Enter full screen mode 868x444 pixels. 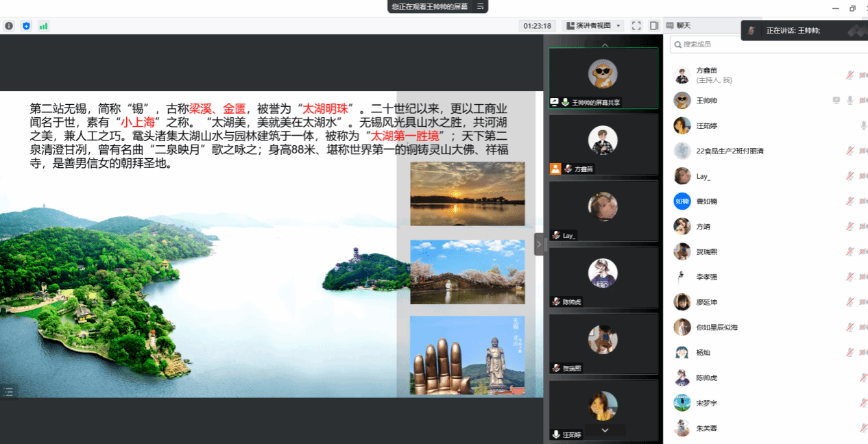[636, 25]
